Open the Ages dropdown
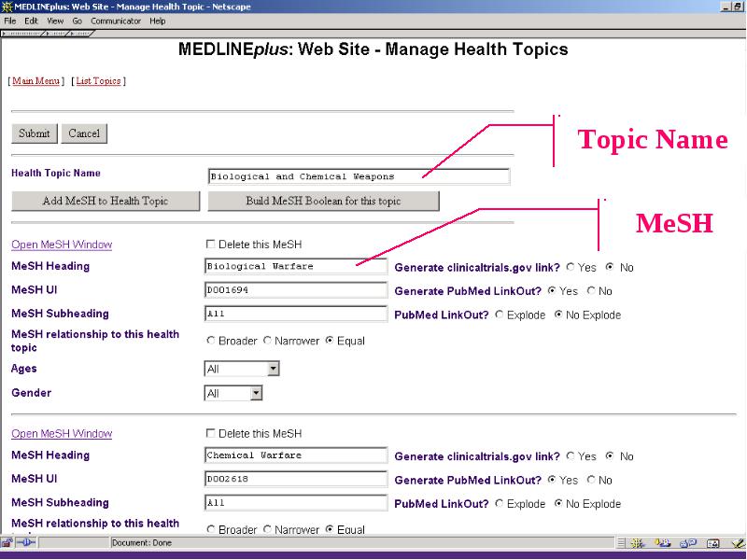Viewport: 747px width, 560px height. coord(242,369)
